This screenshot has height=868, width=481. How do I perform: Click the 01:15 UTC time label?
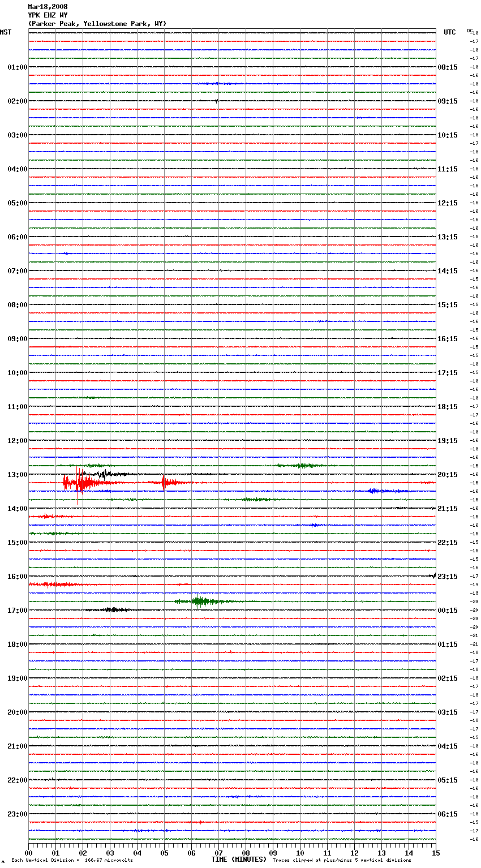click(448, 644)
